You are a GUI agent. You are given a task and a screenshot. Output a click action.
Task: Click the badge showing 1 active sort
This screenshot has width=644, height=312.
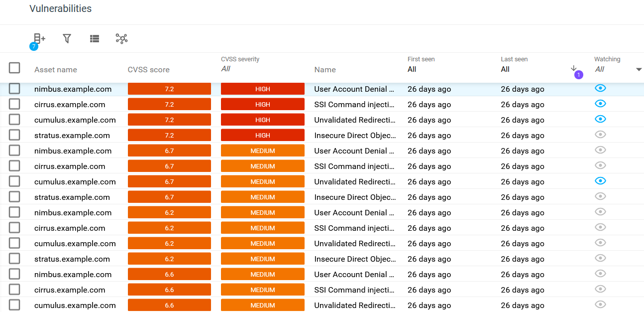(578, 74)
